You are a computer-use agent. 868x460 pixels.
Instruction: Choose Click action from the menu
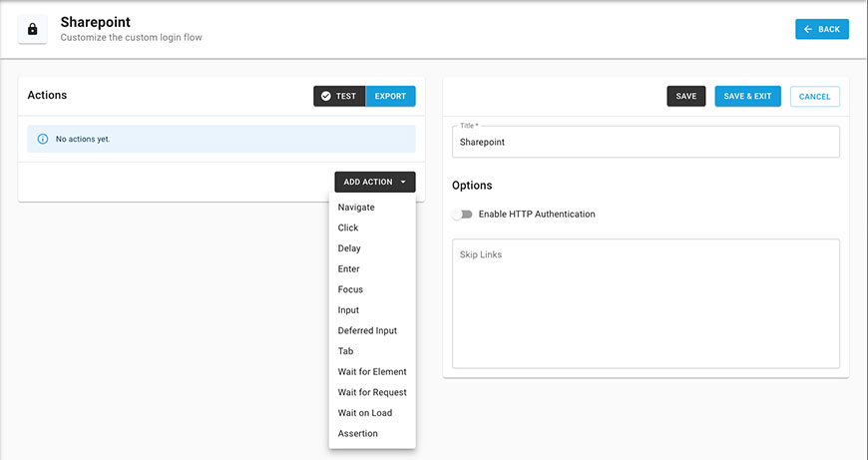pyautogui.click(x=348, y=228)
